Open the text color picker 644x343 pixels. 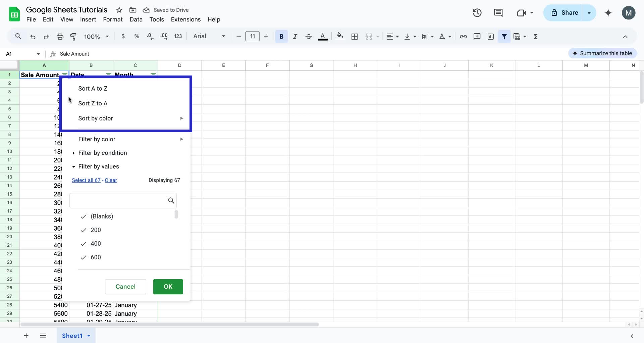(x=322, y=36)
